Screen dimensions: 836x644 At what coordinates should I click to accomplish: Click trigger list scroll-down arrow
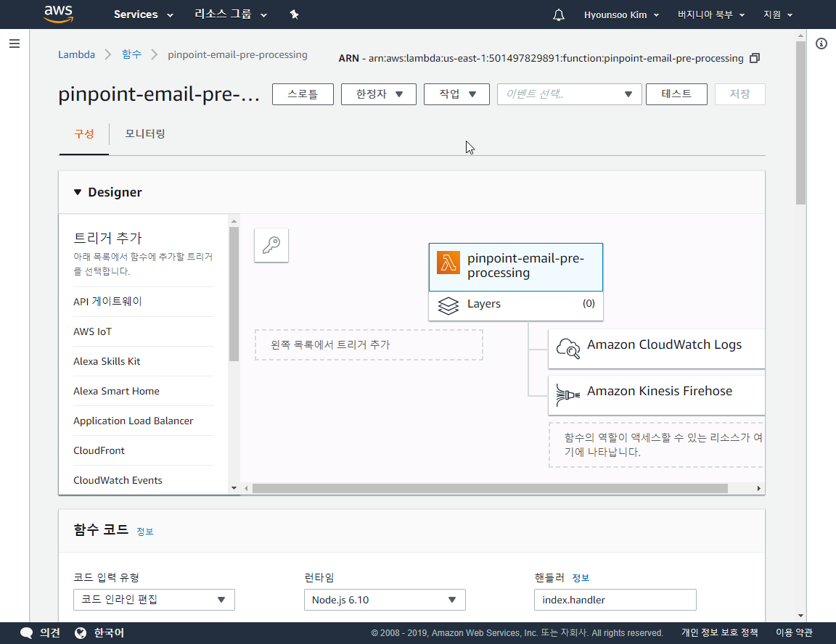point(234,488)
